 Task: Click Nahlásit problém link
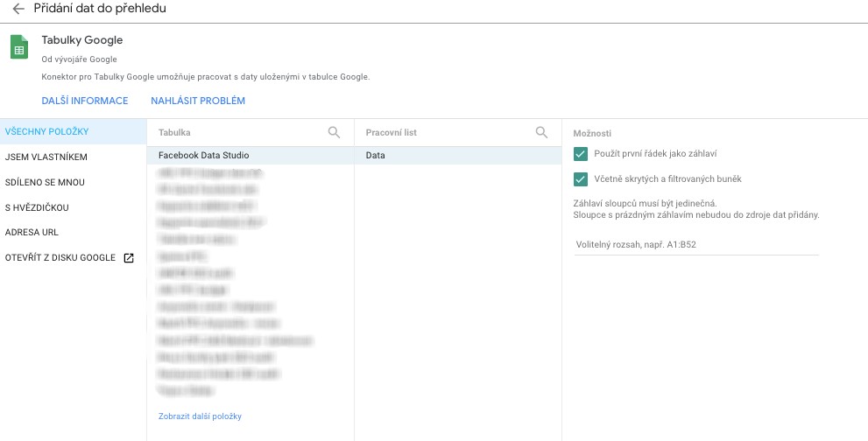(x=198, y=101)
